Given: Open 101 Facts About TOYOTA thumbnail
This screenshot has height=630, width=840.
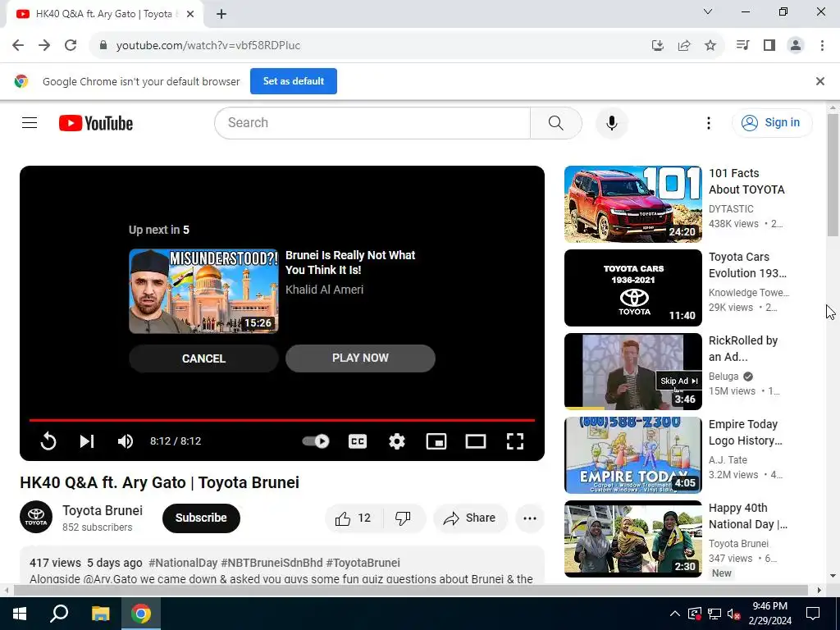Looking at the screenshot, I should pos(632,204).
